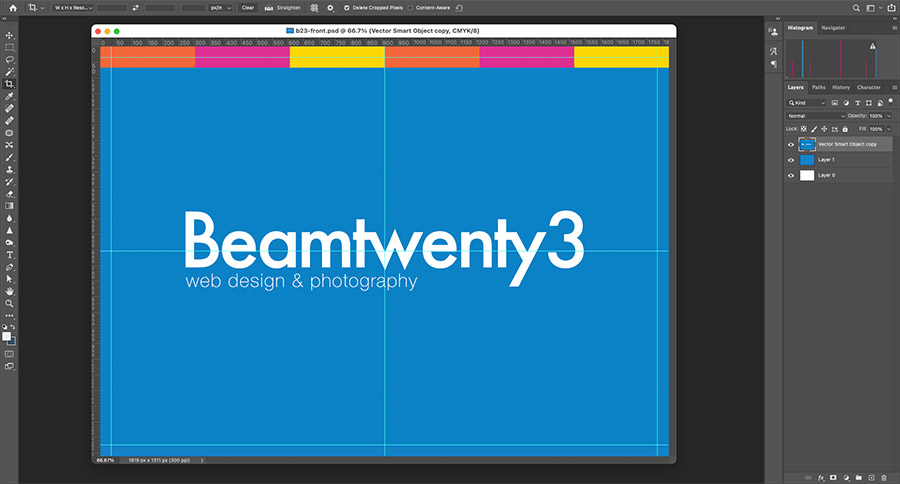Open the Crop tool preset picker arrow
Screen dimensions: 900x484
[x=42, y=8]
